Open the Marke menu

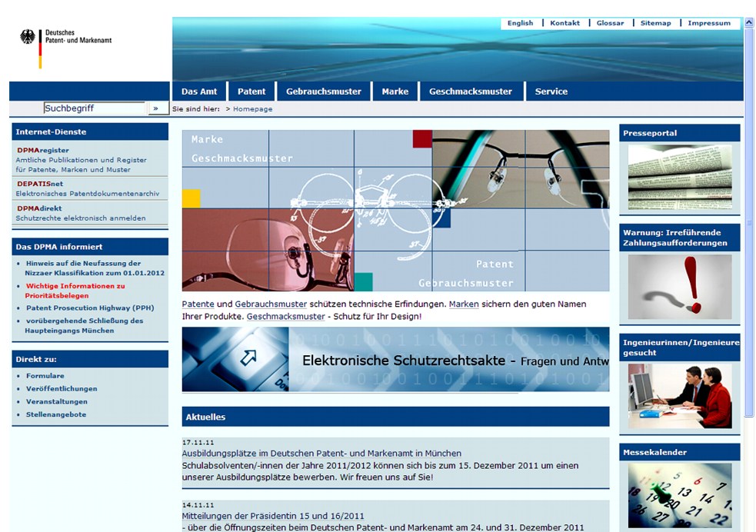pos(395,91)
